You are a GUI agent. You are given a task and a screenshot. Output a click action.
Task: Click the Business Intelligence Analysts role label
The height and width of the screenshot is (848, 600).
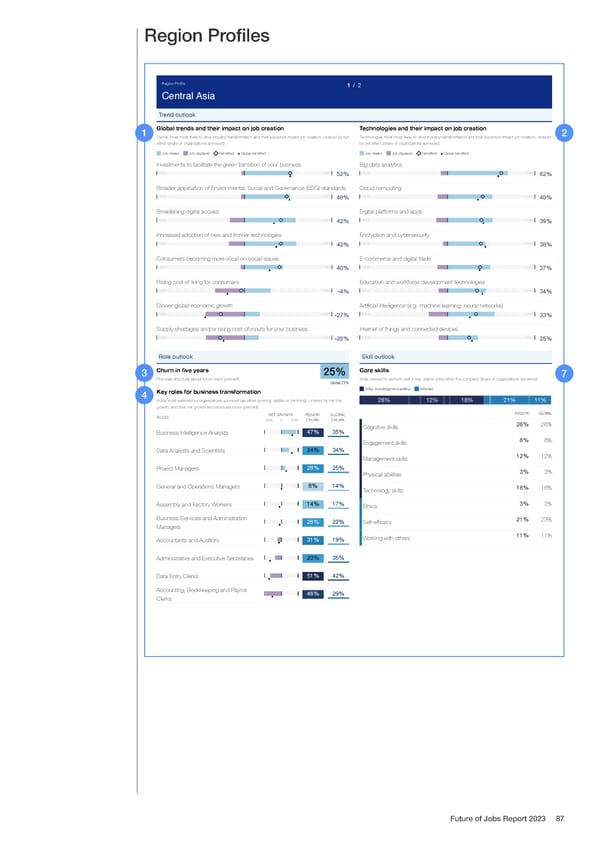coord(198,432)
